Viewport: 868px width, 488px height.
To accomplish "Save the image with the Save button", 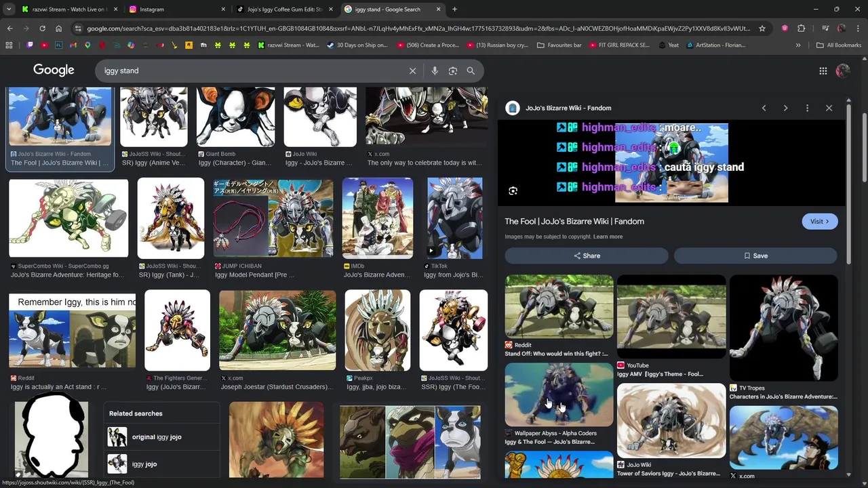I will point(755,256).
